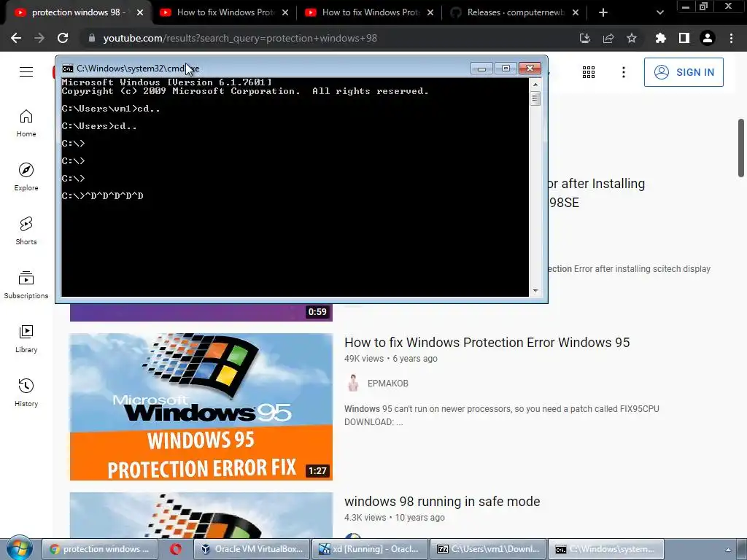Switch to cmd taskbar button
Image resolution: width=747 pixels, height=560 pixels.
click(x=605, y=549)
